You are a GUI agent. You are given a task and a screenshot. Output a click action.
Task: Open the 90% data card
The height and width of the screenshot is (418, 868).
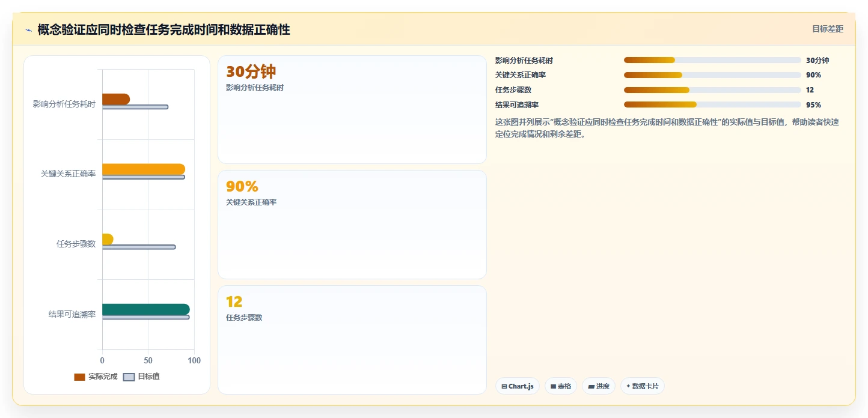coord(352,225)
